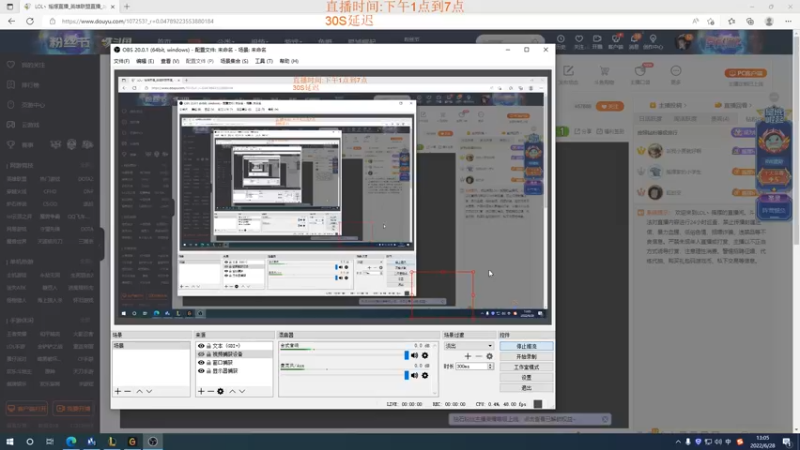Open 麦克风/Aux audio settings gear
This screenshot has width=800, height=450.
[424, 376]
